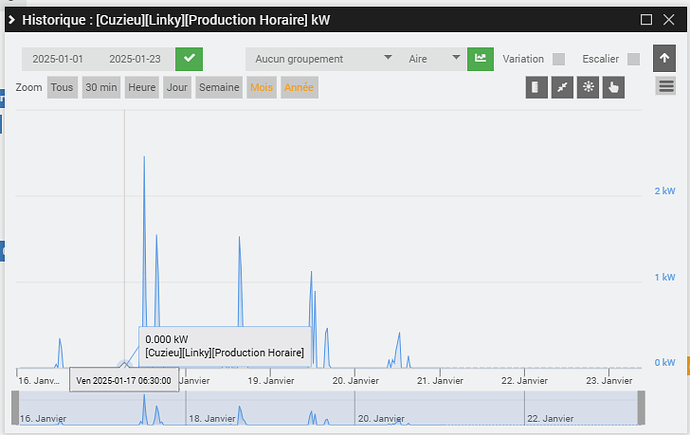The image size is (690, 435).
Task: Set zoom to Semaine
Action: pyautogui.click(x=219, y=87)
